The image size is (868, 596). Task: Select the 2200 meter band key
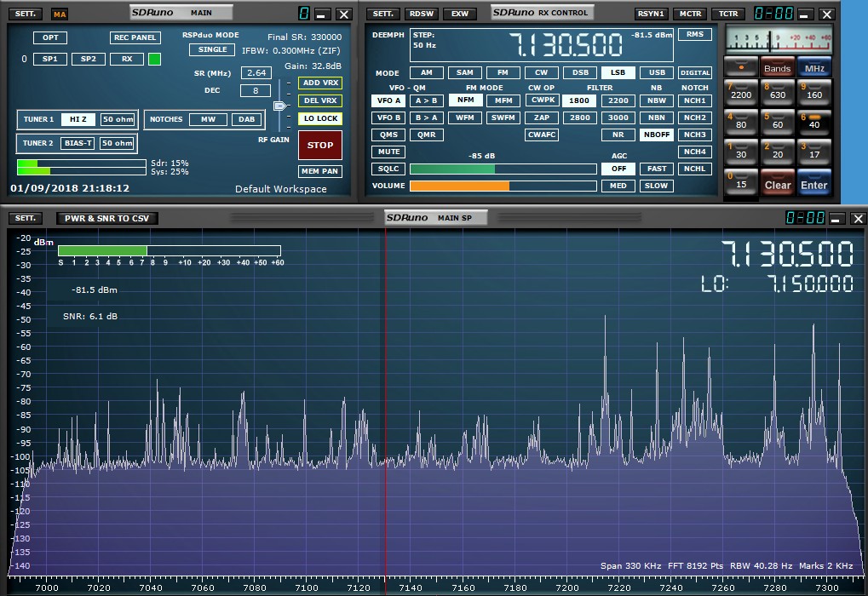click(741, 93)
